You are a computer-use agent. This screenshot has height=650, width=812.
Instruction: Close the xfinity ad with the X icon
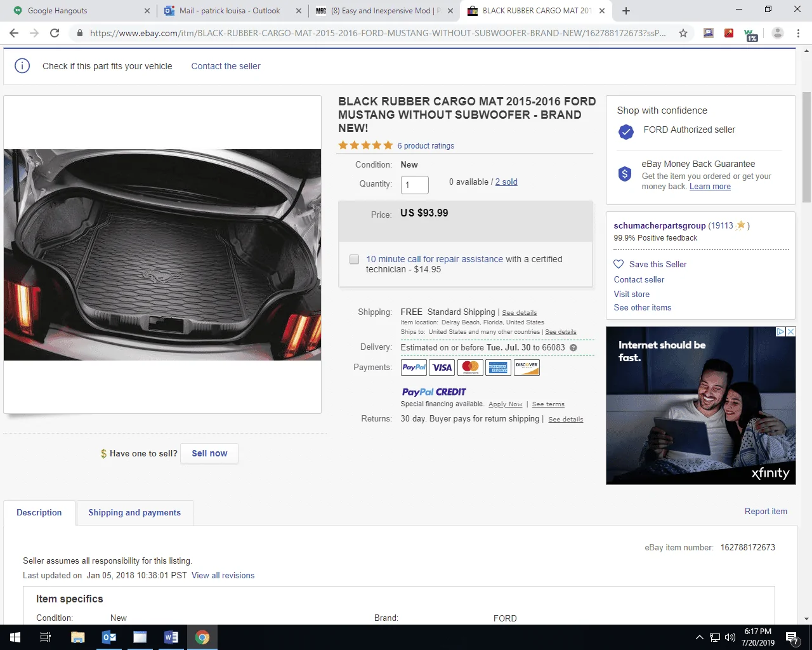pos(791,331)
